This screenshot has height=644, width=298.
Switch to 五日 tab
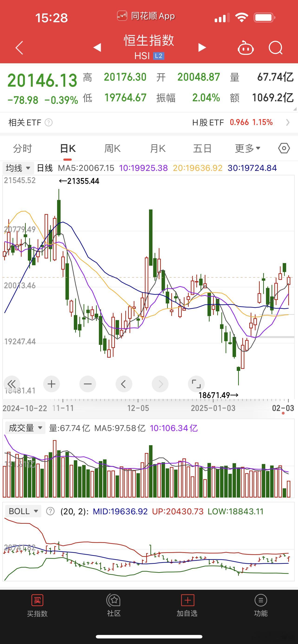(202, 149)
